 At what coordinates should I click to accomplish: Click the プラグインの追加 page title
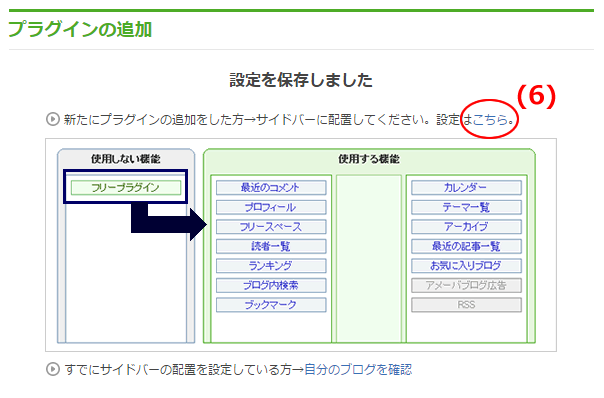click(80, 29)
